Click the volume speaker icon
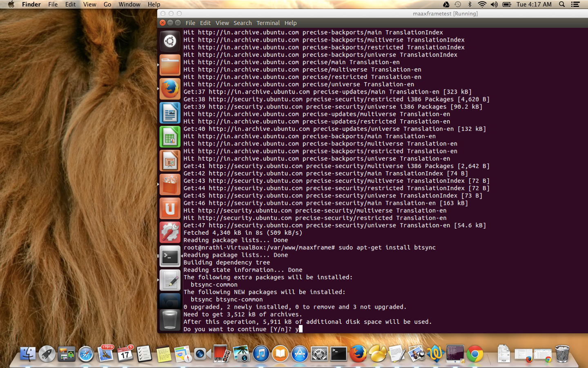The width and height of the screenshot is (588, 368). tap(494, 4)
